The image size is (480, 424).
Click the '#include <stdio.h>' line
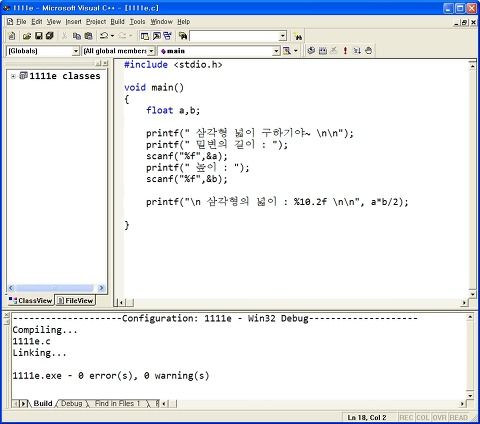click(x=173, y=64)
